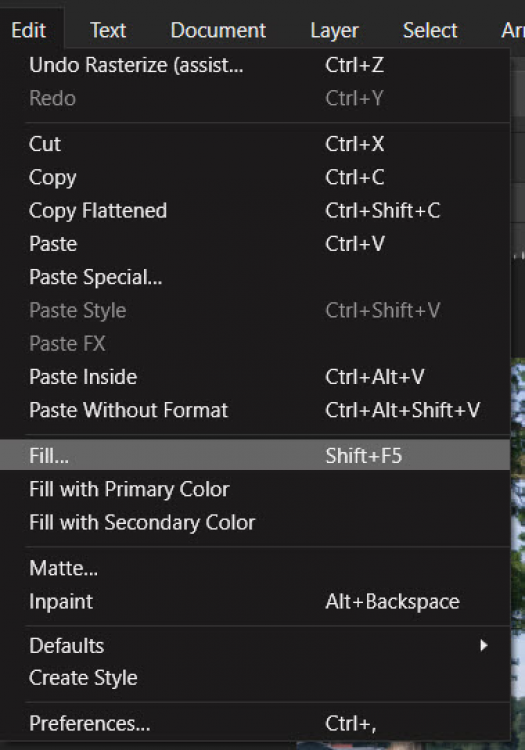The height and width of the screenshot is (750, 525).
Task: Expand the Defaults submenu arrow
Action: [483, 646]
